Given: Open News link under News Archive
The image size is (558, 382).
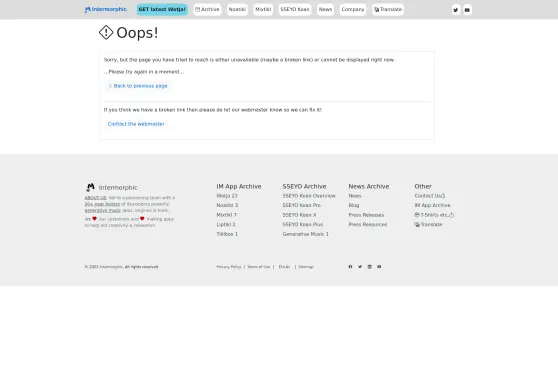Looking at the screenshot, I should 355,196.
